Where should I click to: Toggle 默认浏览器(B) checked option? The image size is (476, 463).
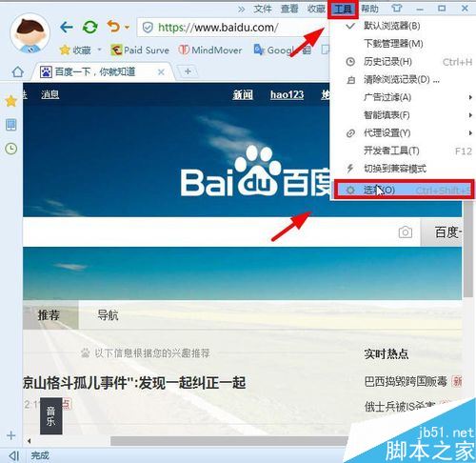403,26
